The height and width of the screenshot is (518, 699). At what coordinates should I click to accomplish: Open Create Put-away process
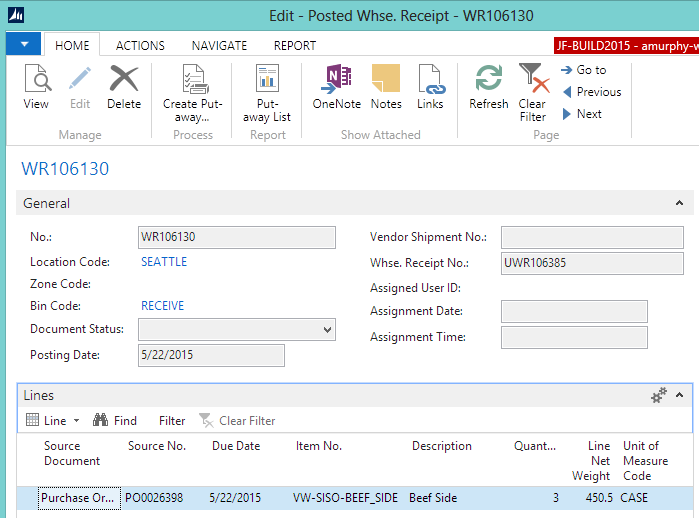tap(193, 94)
